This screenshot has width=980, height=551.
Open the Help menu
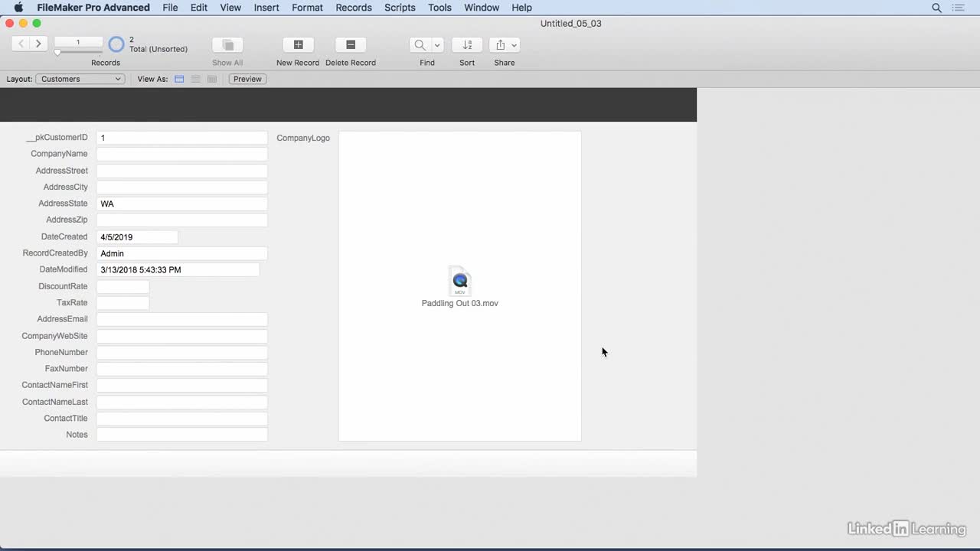coord(521,8)
